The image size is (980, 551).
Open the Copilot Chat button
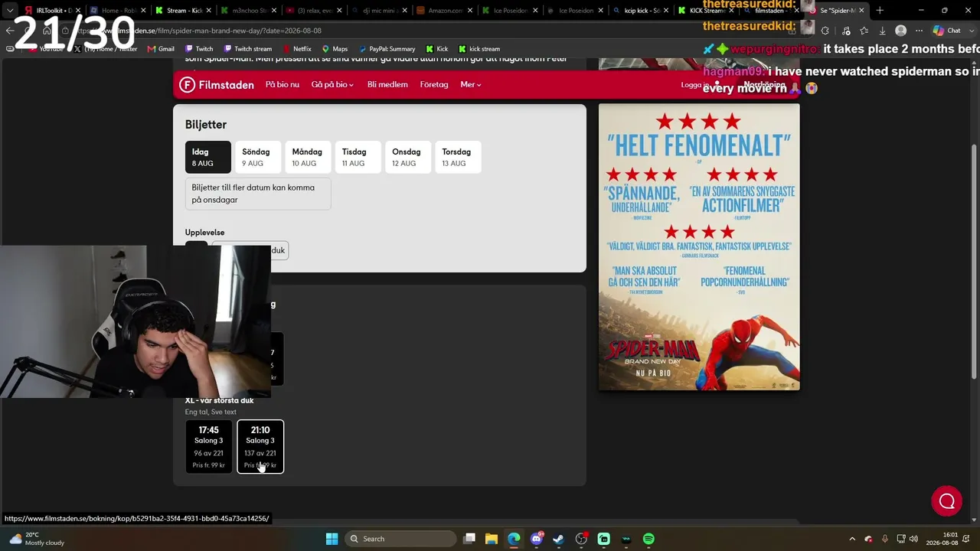click(x=947, y=31)
